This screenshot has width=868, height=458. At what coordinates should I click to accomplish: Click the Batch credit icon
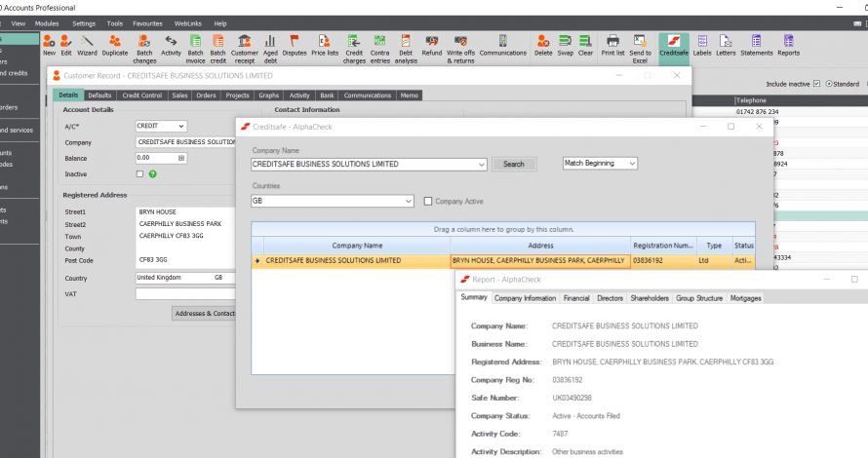(x=218, y=49)
